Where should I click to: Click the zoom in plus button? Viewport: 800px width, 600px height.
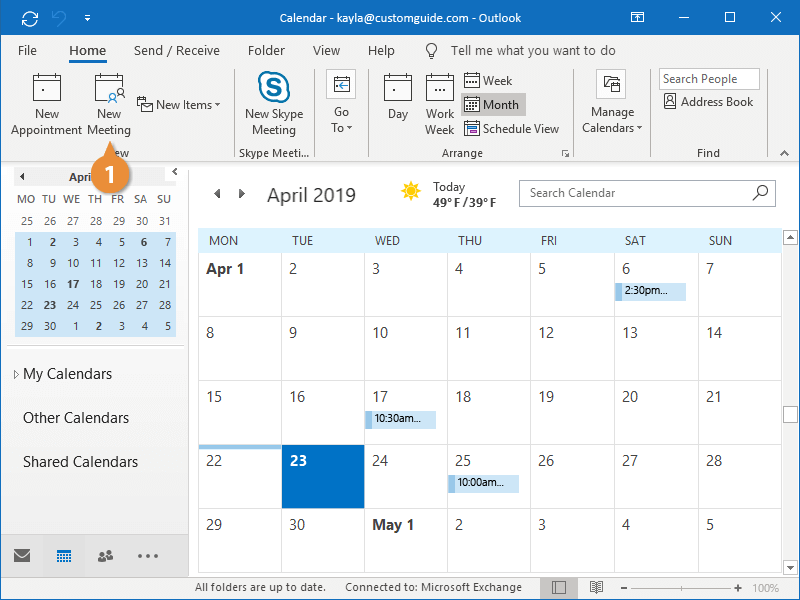pyautogui.click(x=738, y=588)
